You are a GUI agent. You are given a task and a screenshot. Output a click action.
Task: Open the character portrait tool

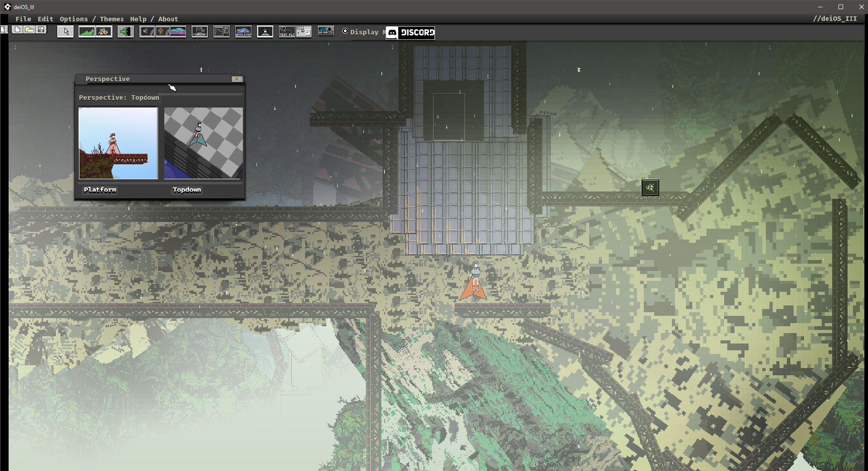tap(265, 32)
